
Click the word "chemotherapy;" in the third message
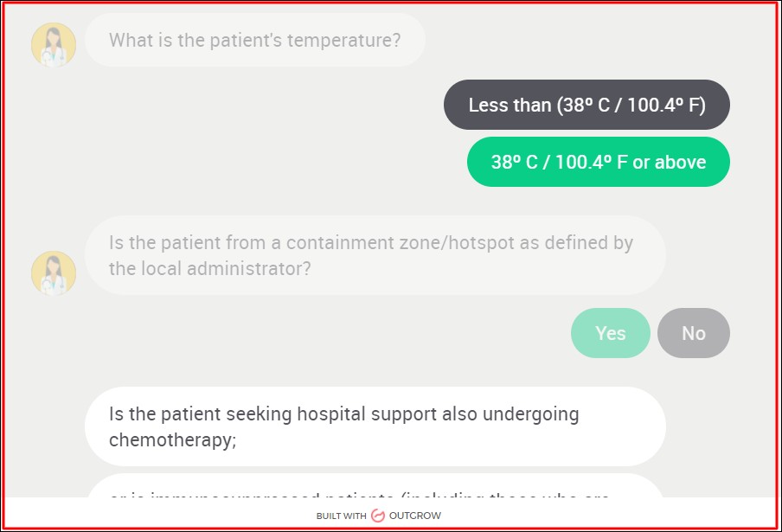click(x=173, y=439)
